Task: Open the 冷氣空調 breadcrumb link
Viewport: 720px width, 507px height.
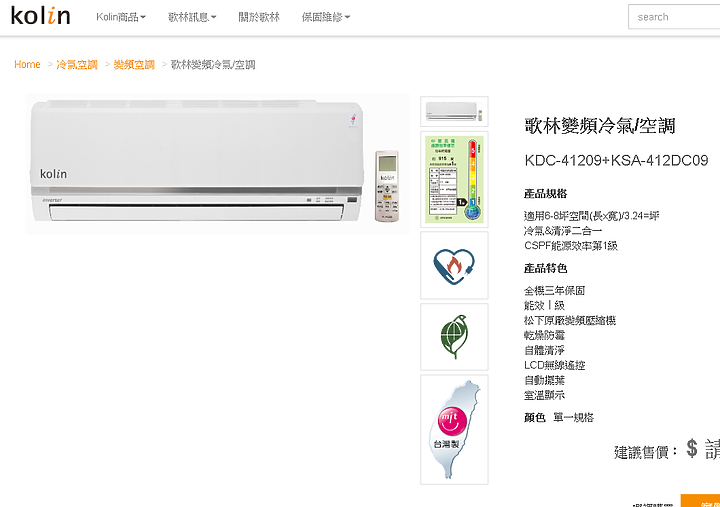Action: [x=77, y=64]
